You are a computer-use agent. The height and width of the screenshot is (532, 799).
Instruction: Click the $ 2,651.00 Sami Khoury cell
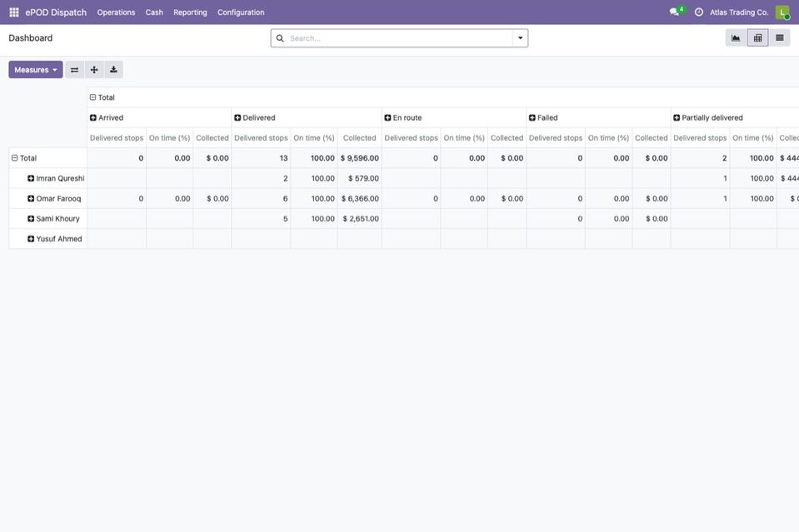(x=360, y=219)
